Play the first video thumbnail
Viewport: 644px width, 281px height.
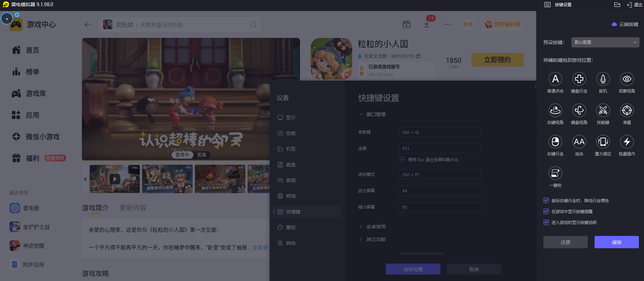115,179
